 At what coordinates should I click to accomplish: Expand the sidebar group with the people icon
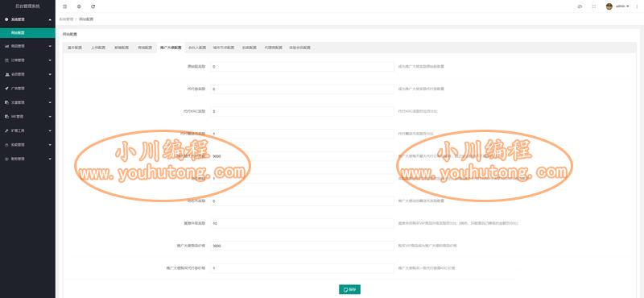(27, 74)
